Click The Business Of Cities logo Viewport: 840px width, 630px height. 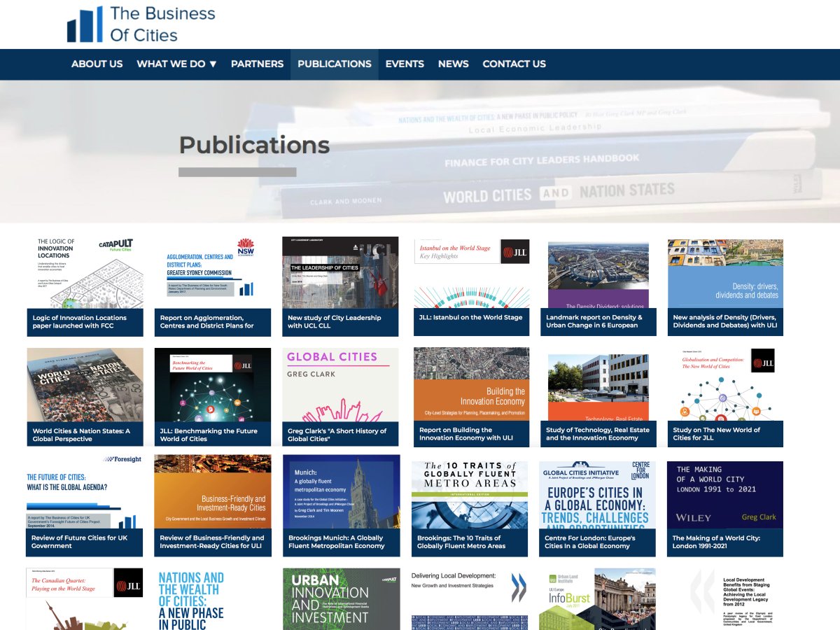click(141, 24)
